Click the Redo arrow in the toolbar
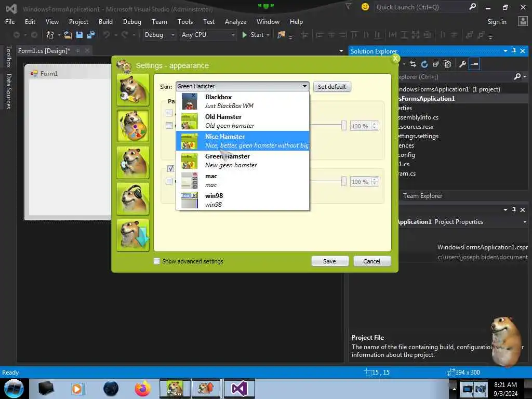This screenshot has width=532, height=399. pyautogui.click(x=125, y=35)
